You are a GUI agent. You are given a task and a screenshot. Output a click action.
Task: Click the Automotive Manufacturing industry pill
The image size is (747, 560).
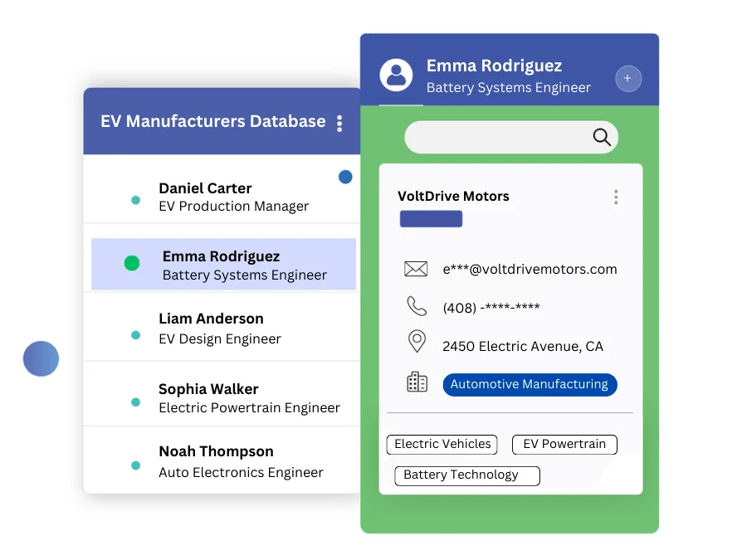[x=530, y=385]
